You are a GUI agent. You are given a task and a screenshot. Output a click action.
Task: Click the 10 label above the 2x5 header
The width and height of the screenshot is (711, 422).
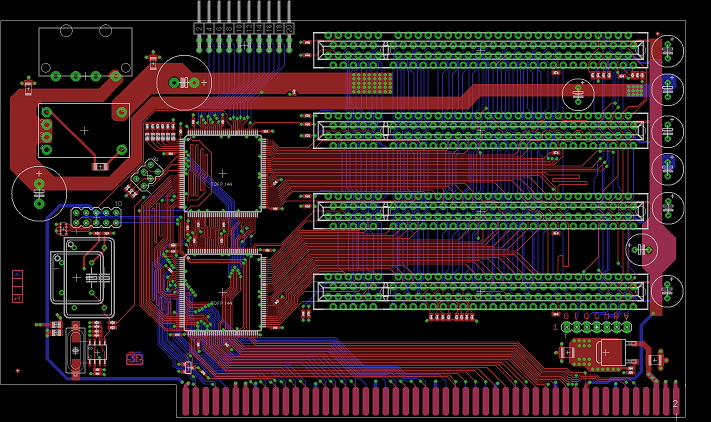click(x=118, y=204)
